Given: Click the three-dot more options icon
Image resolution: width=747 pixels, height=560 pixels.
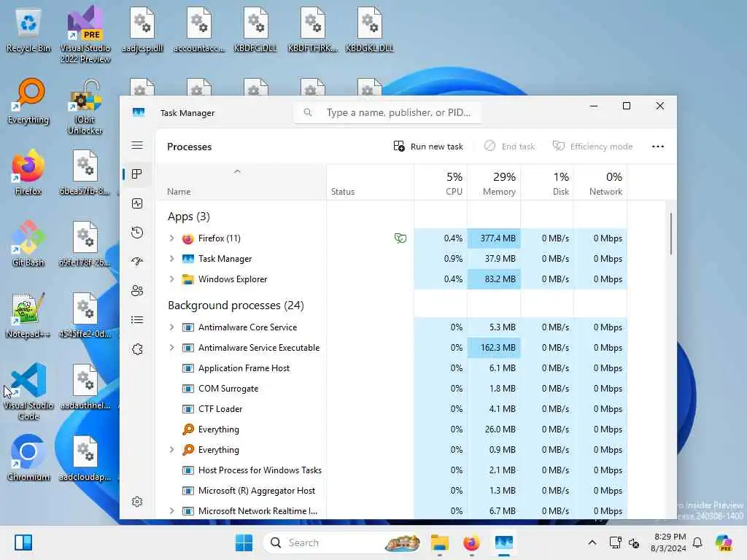Looking at the screenshot, I should pyautogui.click(x=658, y=147).
